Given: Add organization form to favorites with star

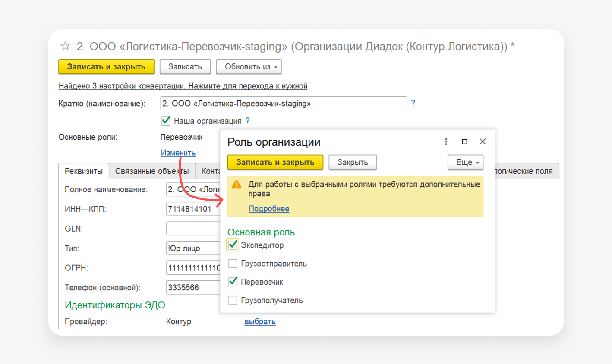Looking at the screenshot, I should [x=65, y=46].
